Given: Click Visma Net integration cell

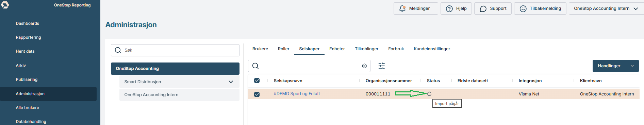Looking at the screenshot, I should click(529, 94).
